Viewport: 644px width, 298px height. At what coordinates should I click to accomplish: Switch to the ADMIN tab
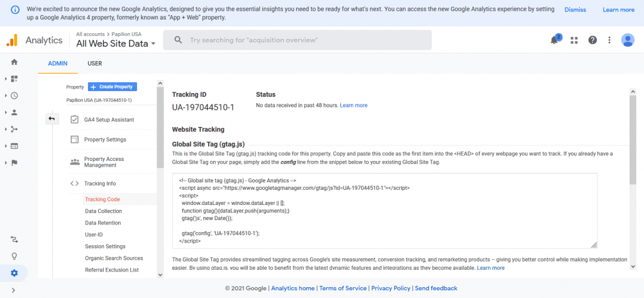coord(57,63)
